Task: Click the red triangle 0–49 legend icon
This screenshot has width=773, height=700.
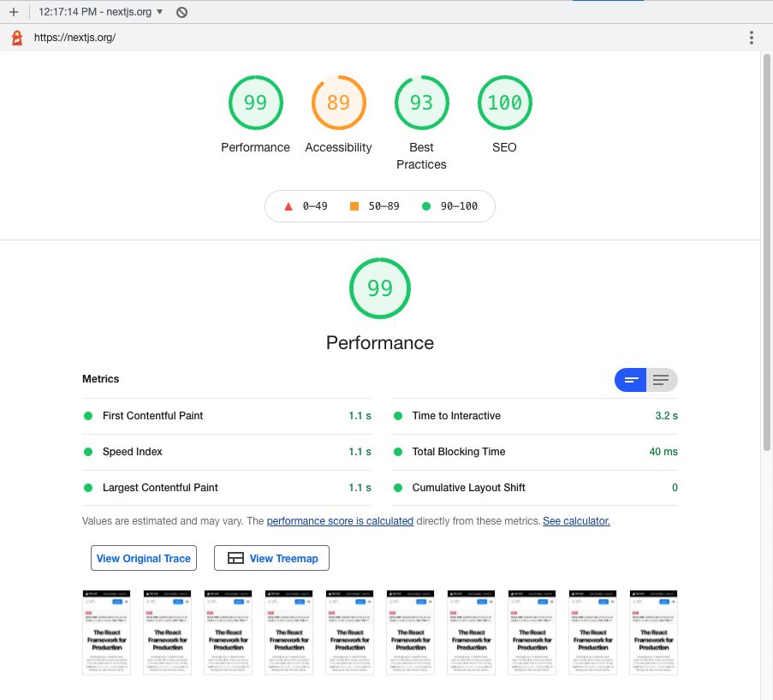Action: click(288, 206)
